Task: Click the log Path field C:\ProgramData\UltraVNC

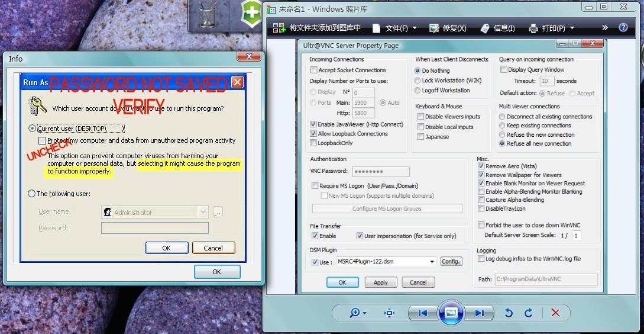Action: point(546,280)
